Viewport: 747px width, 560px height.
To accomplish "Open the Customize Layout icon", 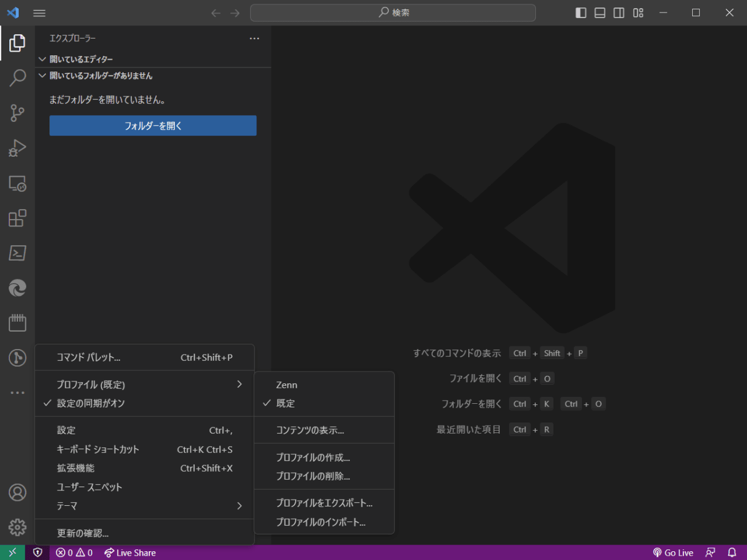I will click(638, 12).
